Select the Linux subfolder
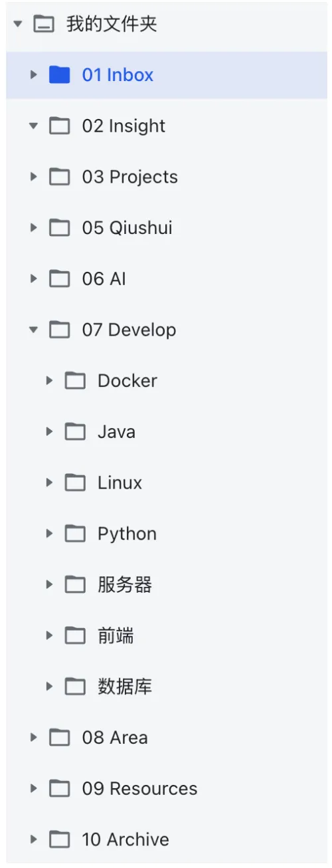 coord(166,483)
